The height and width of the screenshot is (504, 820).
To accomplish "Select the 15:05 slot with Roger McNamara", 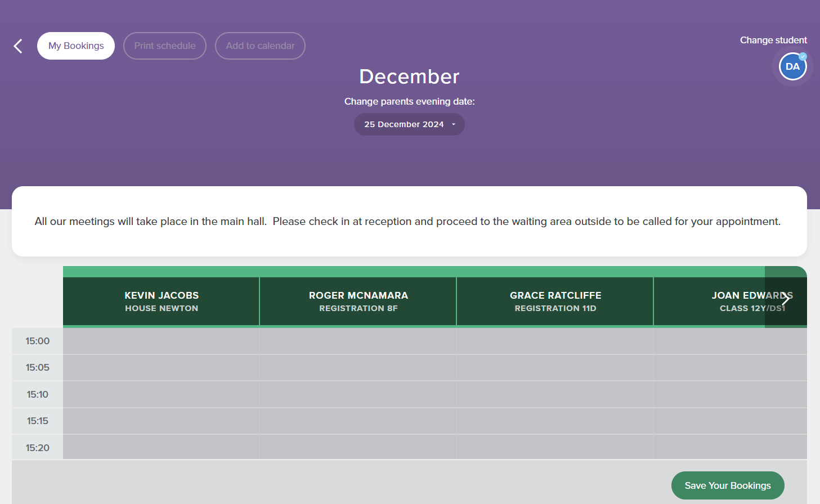I will click(x=358, y=367).
